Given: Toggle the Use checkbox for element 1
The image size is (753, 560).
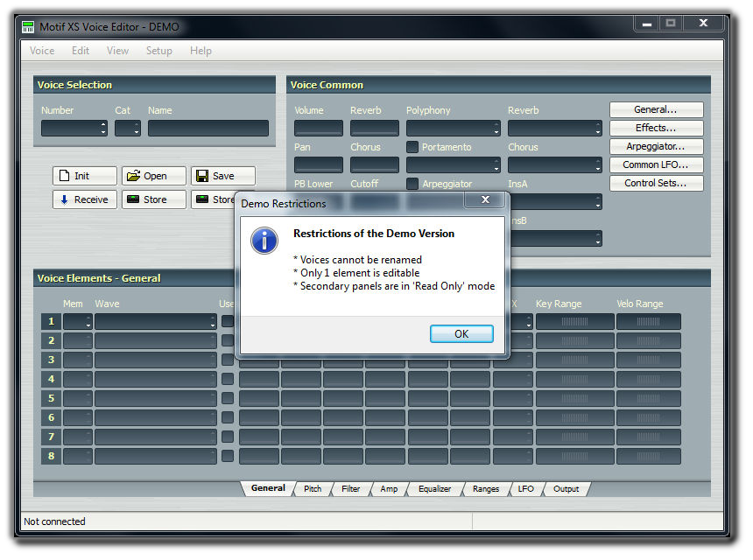Looking at the screenshot, I should click(228, 321).
